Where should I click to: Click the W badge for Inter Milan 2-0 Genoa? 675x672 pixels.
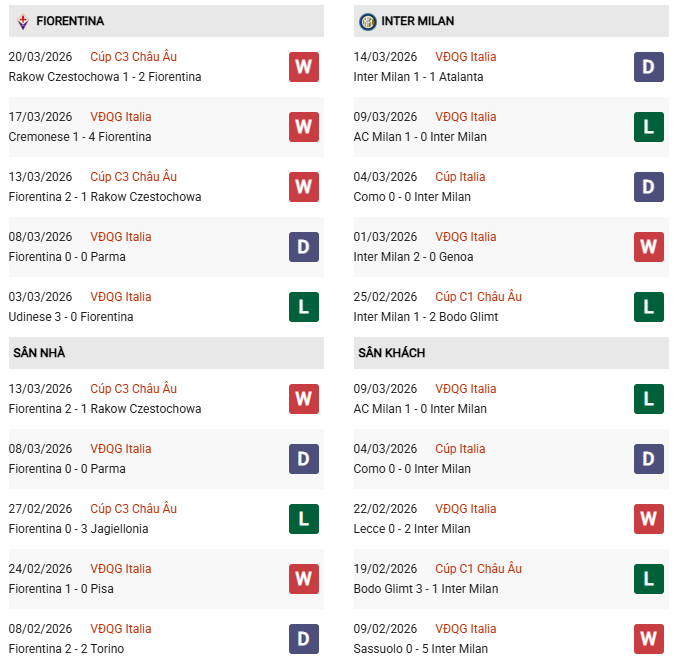point(649,247)
